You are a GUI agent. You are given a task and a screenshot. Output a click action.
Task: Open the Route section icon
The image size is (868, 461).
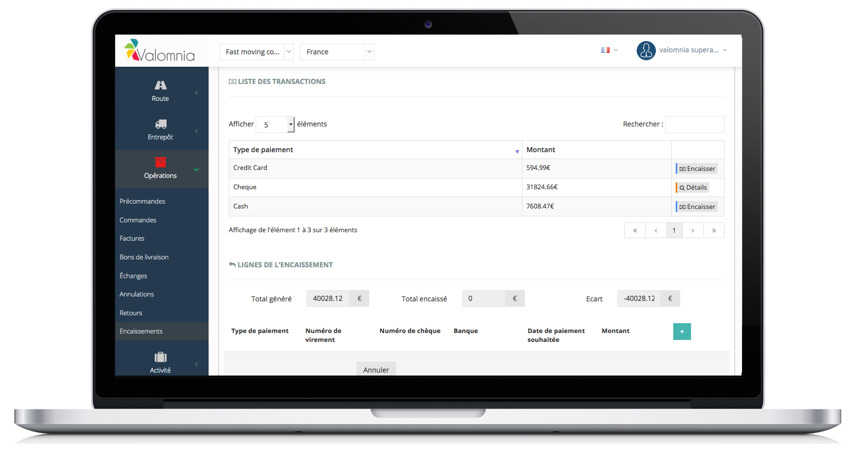(160, 85)
